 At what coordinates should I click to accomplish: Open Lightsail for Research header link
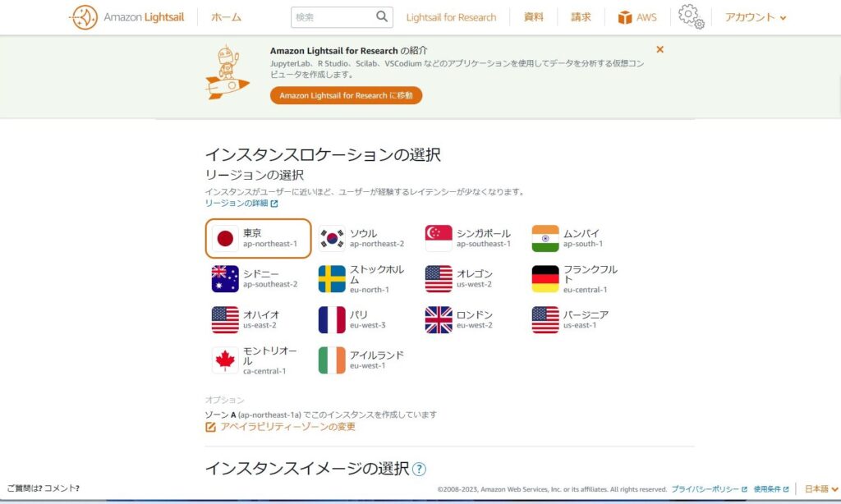click(x=451, y=17)
